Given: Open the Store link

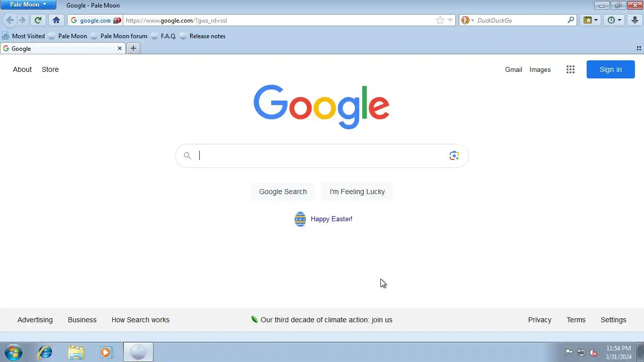Looking at the screenshot, I should click(x=50, y=69).
